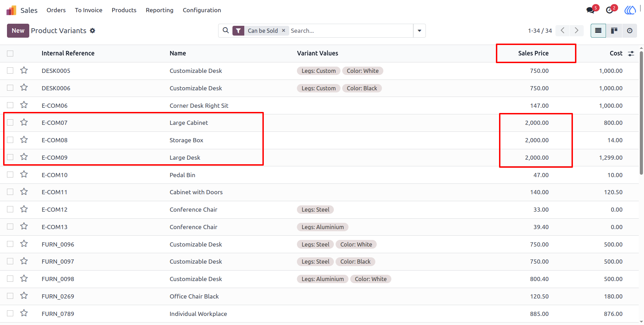Check the E-COM12 Conference Chair checkbox
Image resolution: width=644 pixels, height=325 pixels.
(x=10, y=209)
